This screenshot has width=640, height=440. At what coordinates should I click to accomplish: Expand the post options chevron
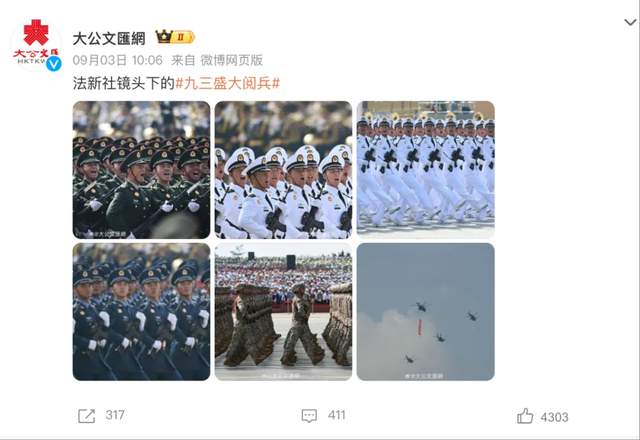tap(630, 22)
